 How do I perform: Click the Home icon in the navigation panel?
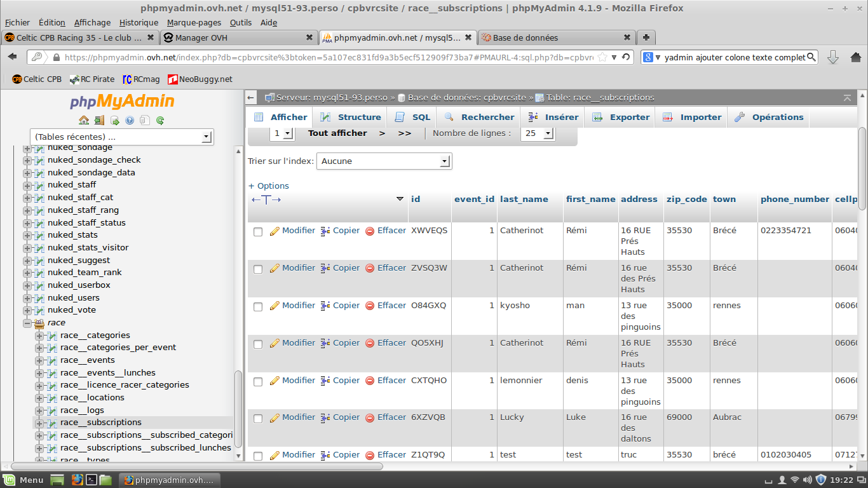84,120
